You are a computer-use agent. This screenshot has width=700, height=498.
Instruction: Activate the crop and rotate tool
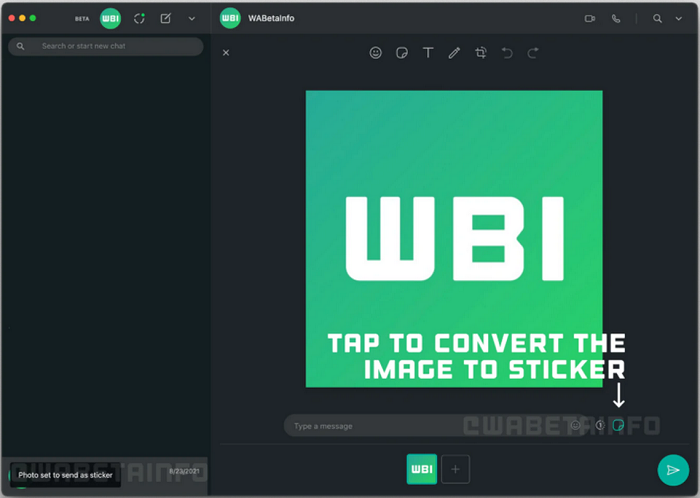point(481,53)
